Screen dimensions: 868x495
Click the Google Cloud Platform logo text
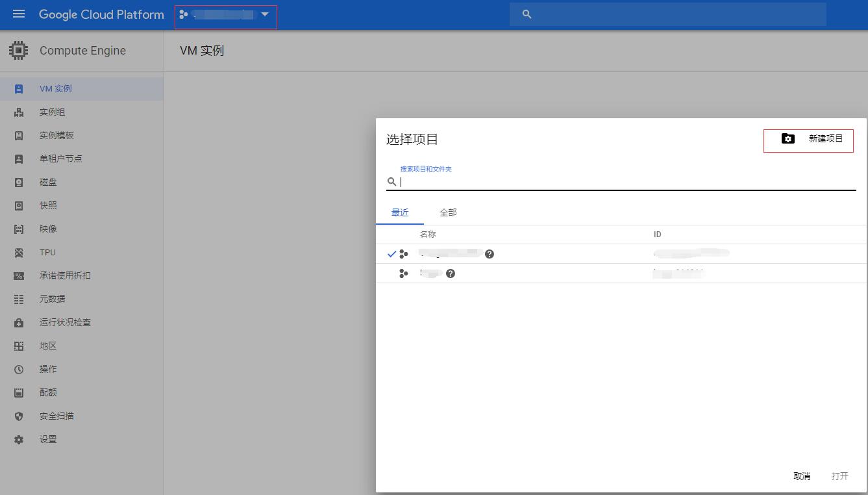point(101,14)
